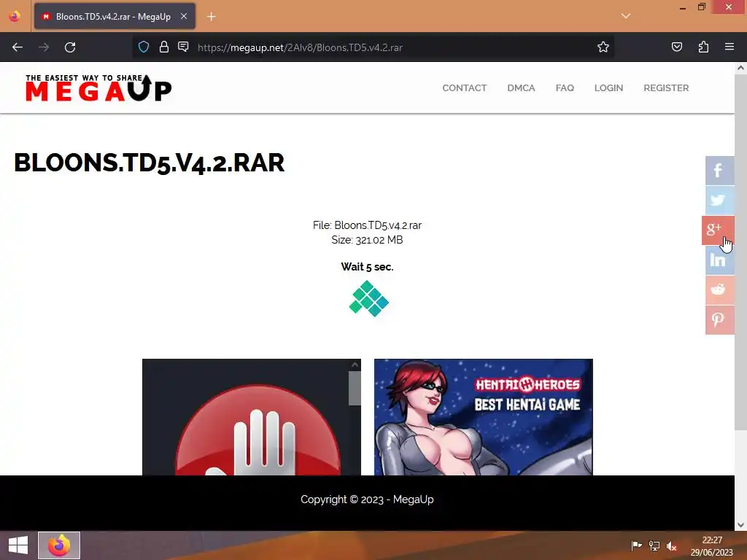Go back to the previous page
747x560 pixels.
coord(18,47)
